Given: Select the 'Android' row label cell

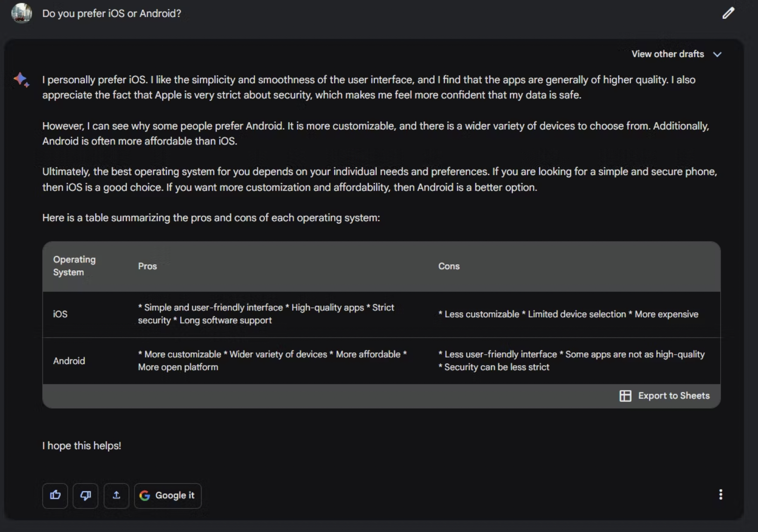Looking at the screenshot, I should click(69, 361).
